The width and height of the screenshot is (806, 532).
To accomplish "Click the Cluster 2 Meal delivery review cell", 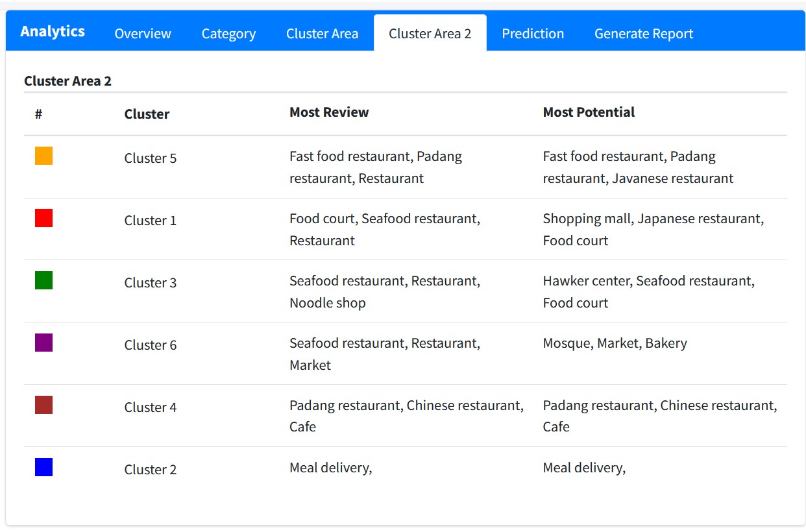I will [x=330, y=468].
